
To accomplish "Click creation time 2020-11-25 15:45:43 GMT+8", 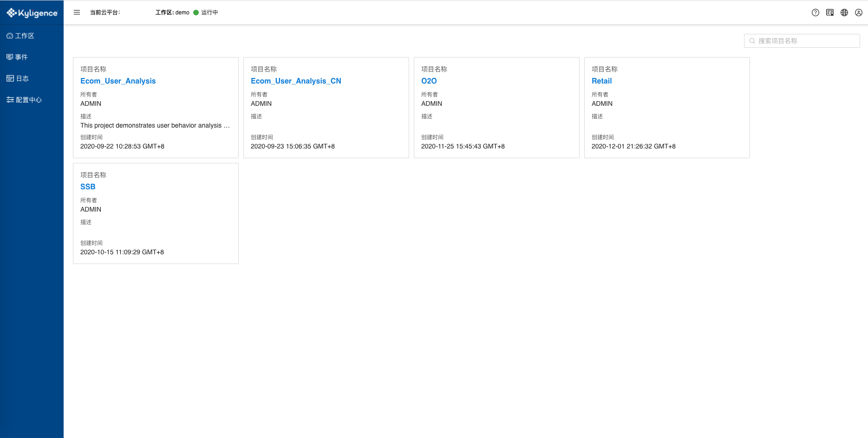I will [x=463, y=146].
